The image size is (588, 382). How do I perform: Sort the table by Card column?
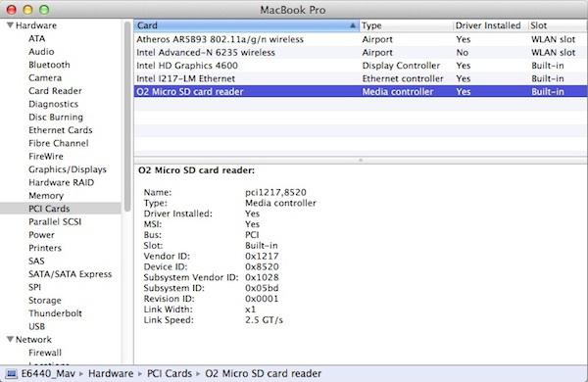click(246, 25)
